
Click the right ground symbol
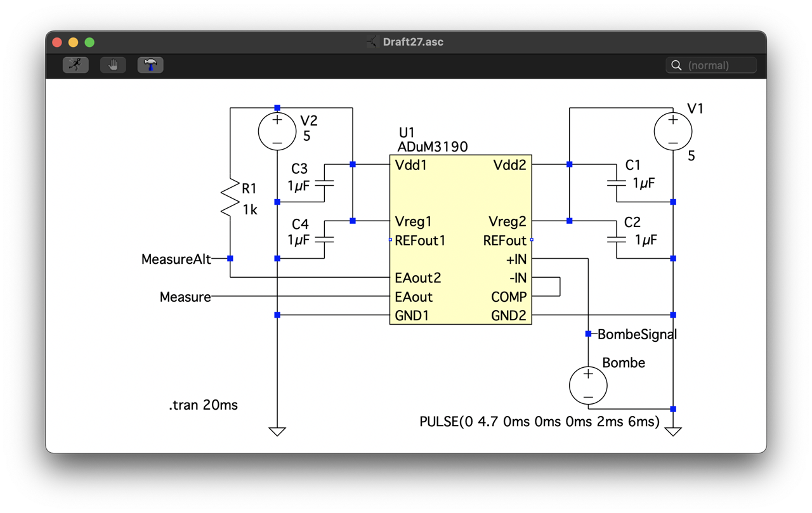click(x=673, y=432)
